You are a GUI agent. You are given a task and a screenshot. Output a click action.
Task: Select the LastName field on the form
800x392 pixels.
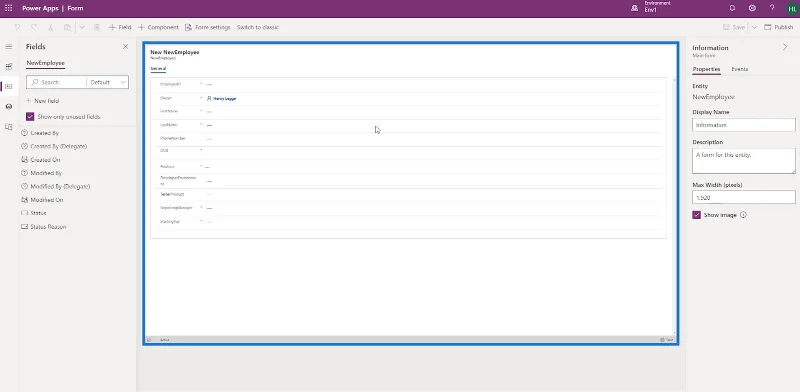tap(408, 125)
